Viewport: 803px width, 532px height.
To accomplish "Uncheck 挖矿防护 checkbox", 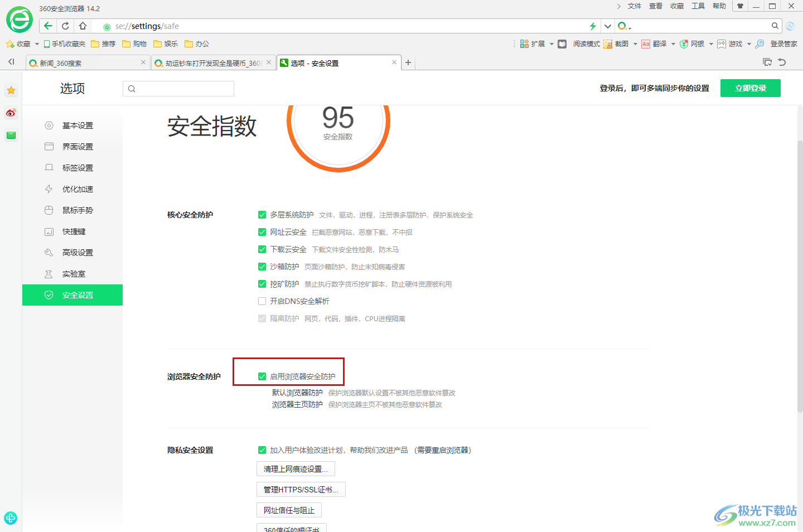I will coord(262,284).
